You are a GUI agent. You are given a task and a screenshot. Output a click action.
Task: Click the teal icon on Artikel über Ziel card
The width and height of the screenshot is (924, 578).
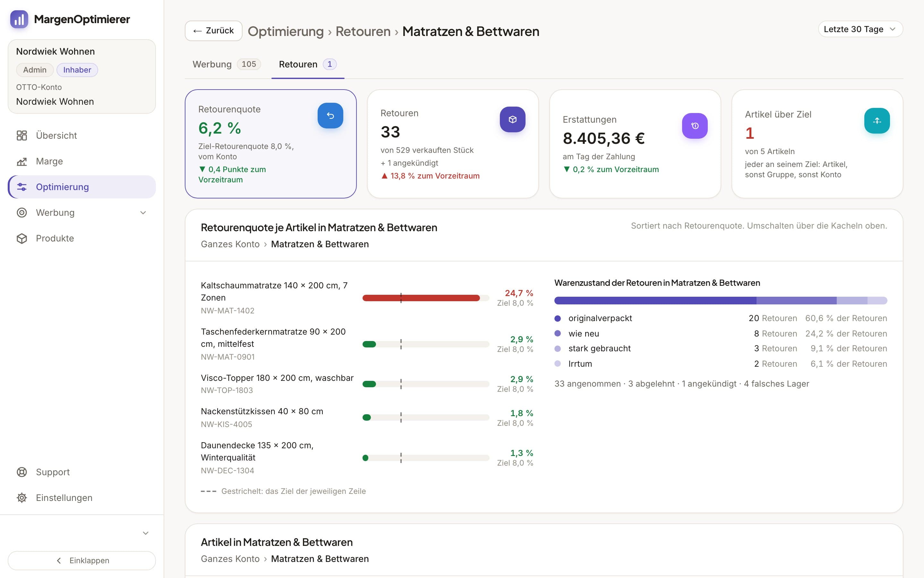[877, 121]
